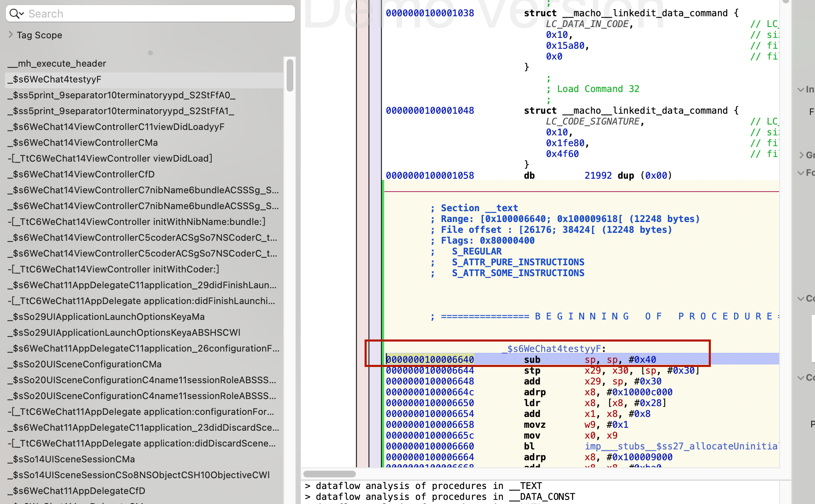The height and width of the screenshot is (504, 815).
Task: Focus the symbol Search field
Action: point(150,14)
